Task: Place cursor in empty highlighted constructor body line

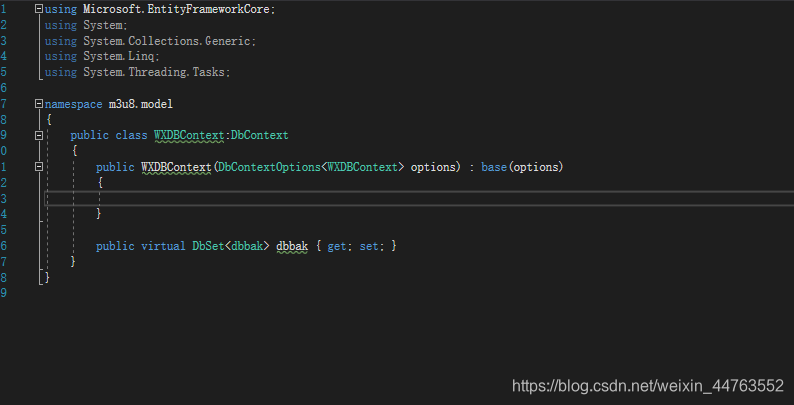Action: [x=419, y=198]
